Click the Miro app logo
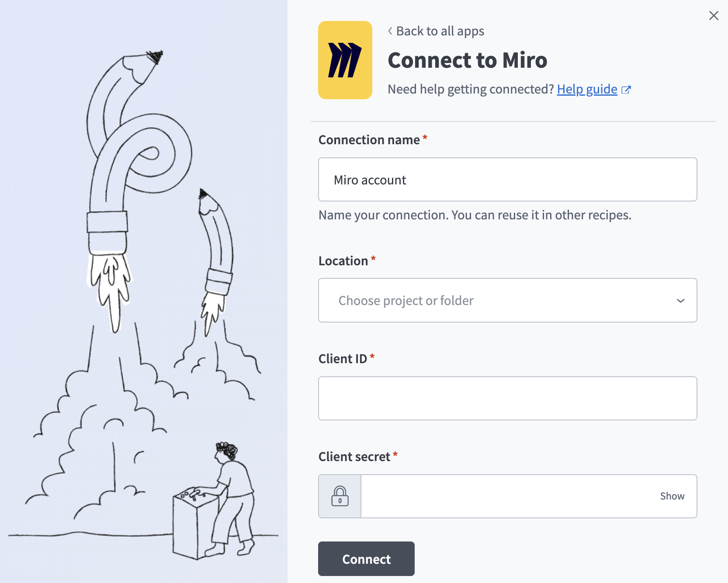This screenshot has height=583, width=728. tap(345, 60)
